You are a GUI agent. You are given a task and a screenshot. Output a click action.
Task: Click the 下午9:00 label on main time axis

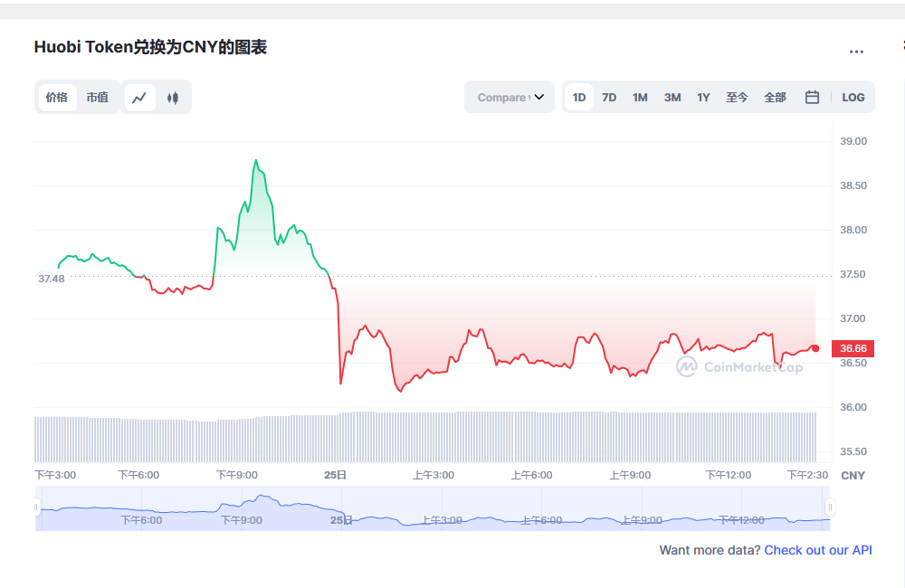236,476
